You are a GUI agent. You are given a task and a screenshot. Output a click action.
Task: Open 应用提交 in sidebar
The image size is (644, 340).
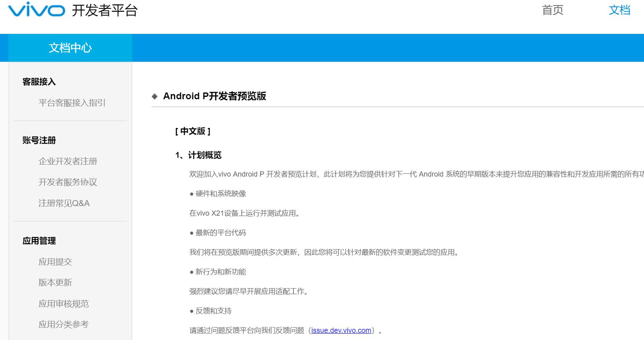(x=55, y=262)
